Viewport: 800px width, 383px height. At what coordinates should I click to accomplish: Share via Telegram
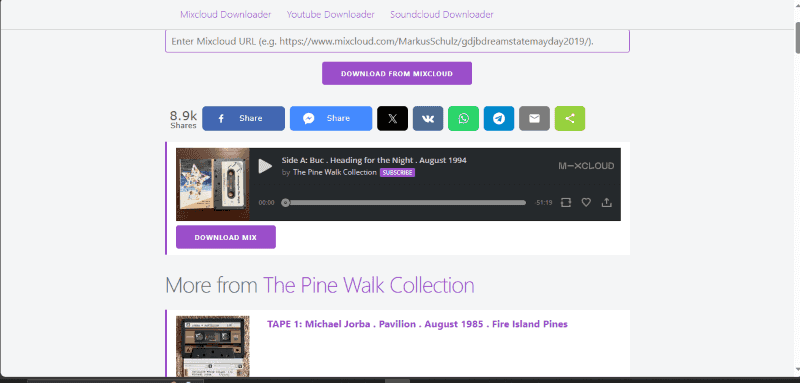coord(499,118)
